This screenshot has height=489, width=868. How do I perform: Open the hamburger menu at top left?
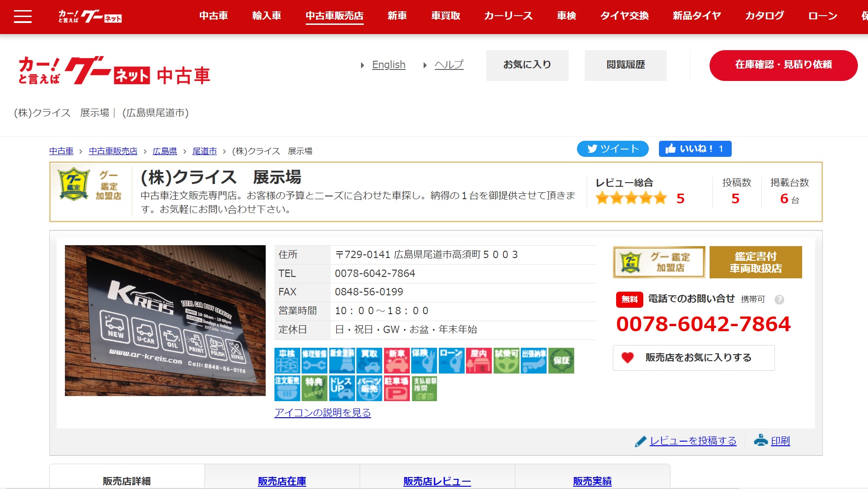point(22,16)
